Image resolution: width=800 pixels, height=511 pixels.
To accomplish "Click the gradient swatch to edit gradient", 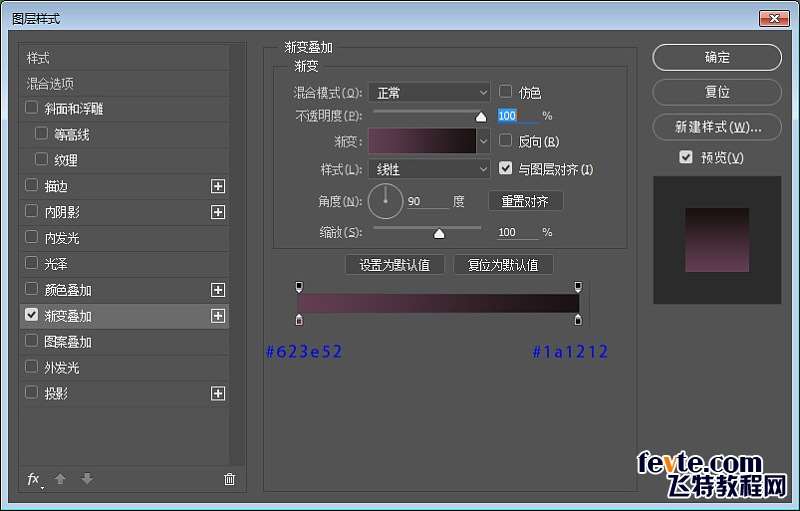I will tap(422, 141).
